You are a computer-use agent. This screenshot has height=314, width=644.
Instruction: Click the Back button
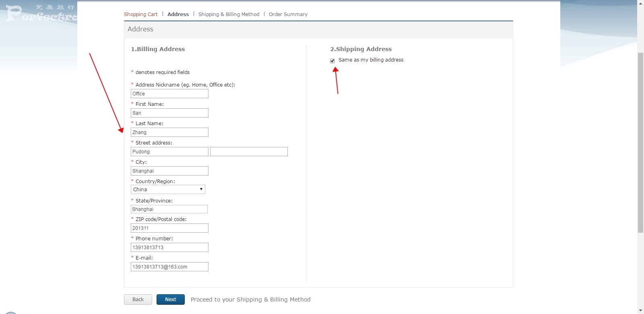click(138, 300)
